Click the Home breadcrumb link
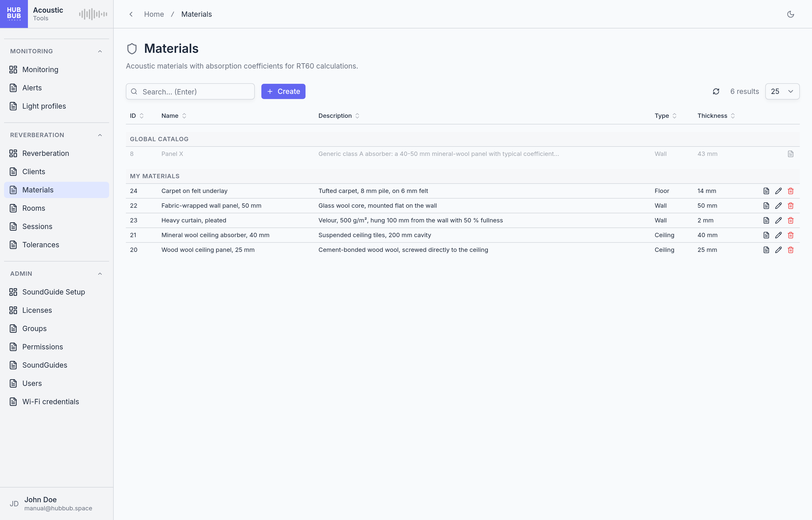Image resolution: width=812 pixels, height=520 pixels. click(x=154, y=14)
